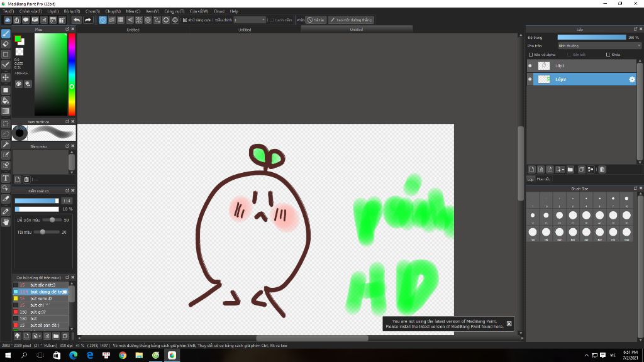Enable the circle snap guide icon

point(148,19)
